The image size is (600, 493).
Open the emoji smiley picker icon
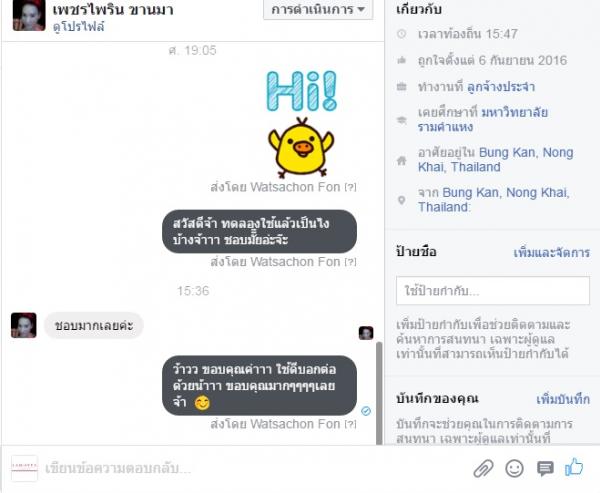point(514,468)
